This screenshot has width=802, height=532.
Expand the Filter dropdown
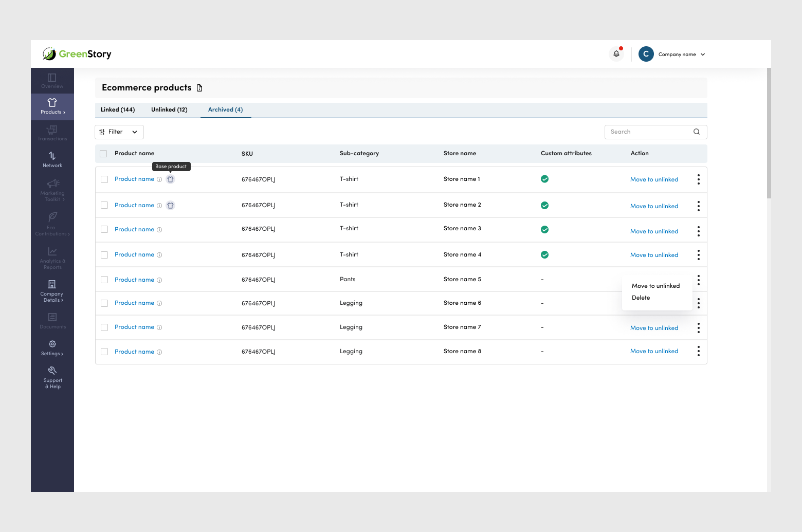[119, 132]
